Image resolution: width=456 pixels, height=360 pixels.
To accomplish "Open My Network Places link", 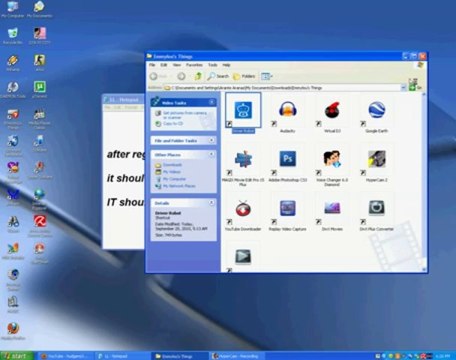I will coord(179,186).
